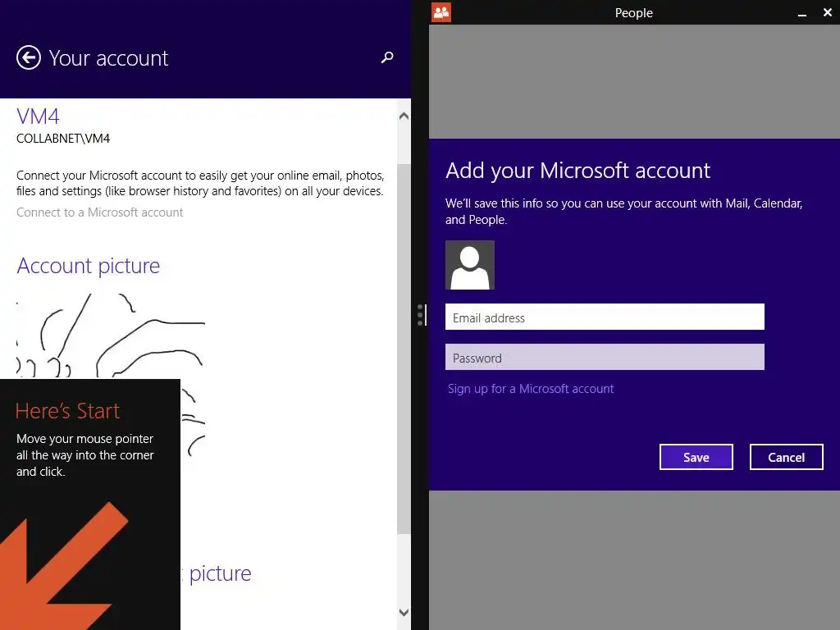Click the Add your Microsoft account heading
This screenshot has width=840, height=630.
[x=577, y=171]
